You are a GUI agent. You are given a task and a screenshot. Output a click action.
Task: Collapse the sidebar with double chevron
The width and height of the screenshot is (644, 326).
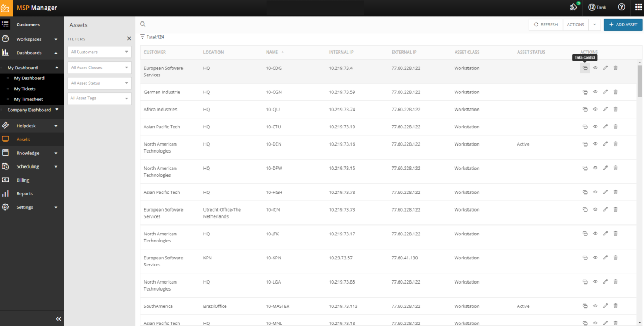(x=58, y=318)
